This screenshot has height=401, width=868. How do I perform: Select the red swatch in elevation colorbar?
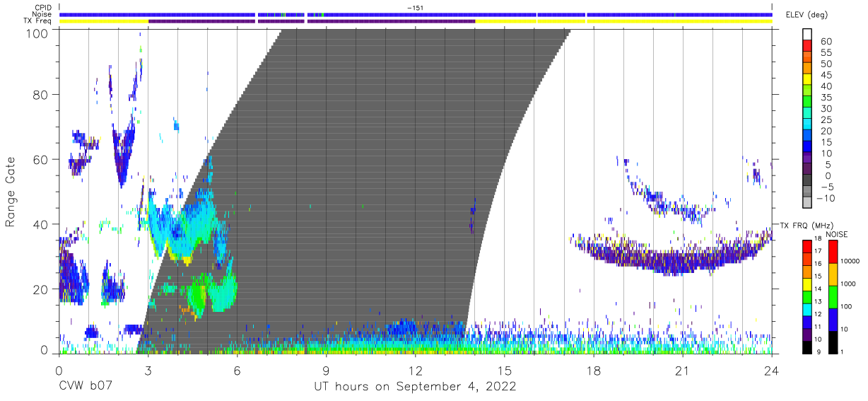(807, 46)
